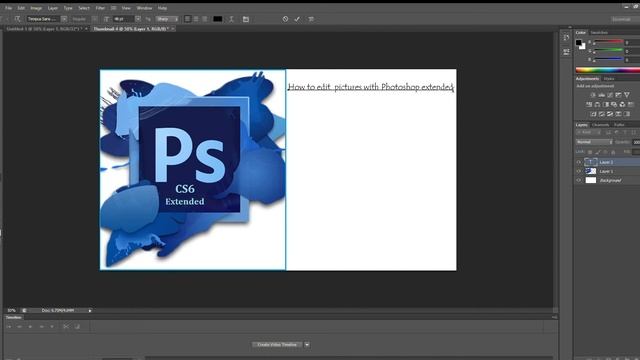Add a Channel Mixer adjustment
This screenshot has width=640, height=360.
(x=622, y=104)
